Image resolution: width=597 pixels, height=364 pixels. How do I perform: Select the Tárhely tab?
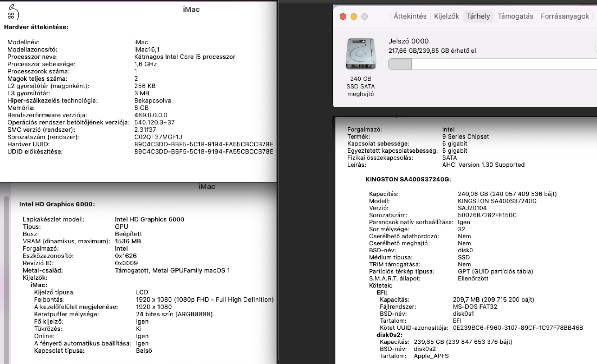click(478, 16)
